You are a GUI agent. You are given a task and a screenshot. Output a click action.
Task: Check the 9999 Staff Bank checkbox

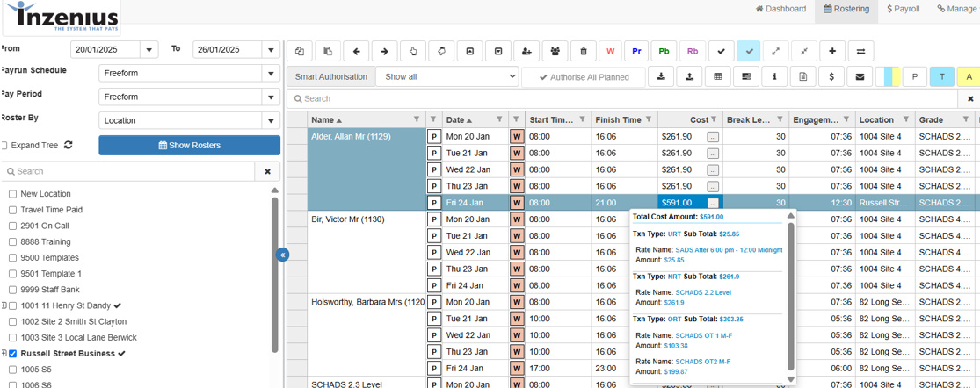(12, 290)
